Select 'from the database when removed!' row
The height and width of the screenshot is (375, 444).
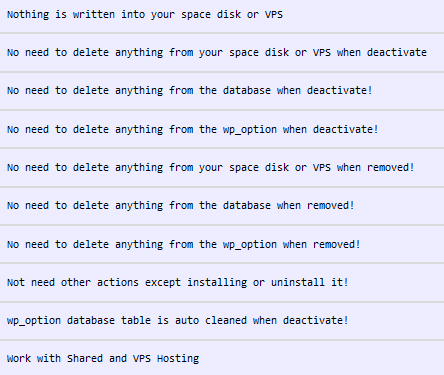click(222, 206)
